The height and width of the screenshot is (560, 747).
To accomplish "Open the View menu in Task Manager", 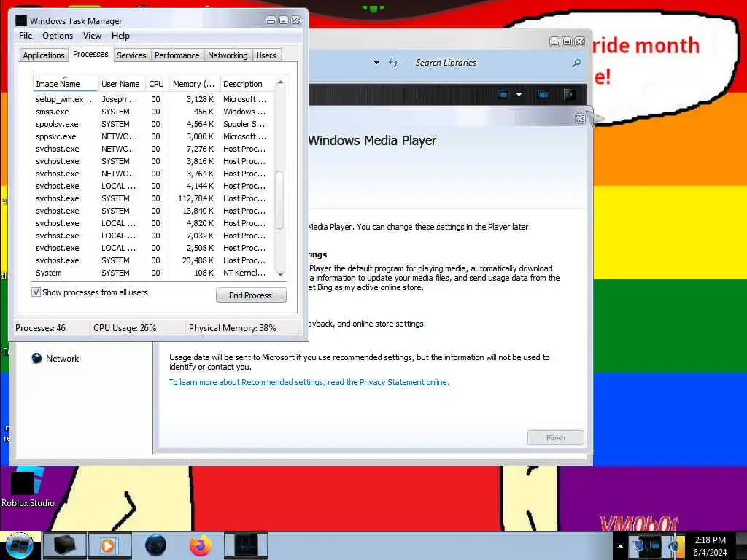I will (x=92, y=36).
